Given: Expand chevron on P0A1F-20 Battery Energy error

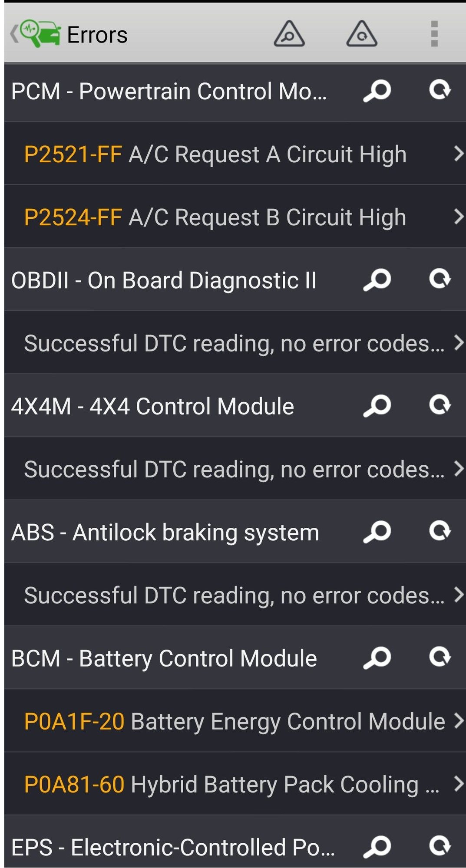Looking at the screenshot, I should pyautogui.click(x=458, y=720).
